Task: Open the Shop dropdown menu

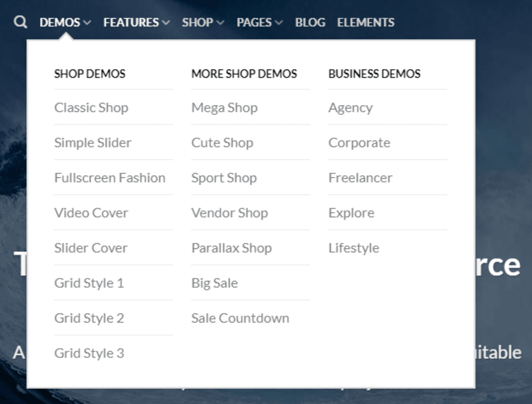Action: pos(203,22)
